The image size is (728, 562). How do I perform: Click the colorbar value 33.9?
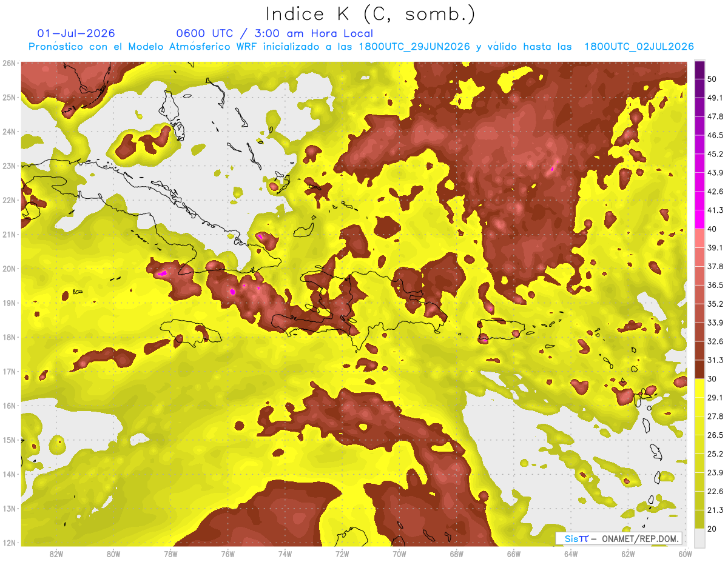(715, 323)
